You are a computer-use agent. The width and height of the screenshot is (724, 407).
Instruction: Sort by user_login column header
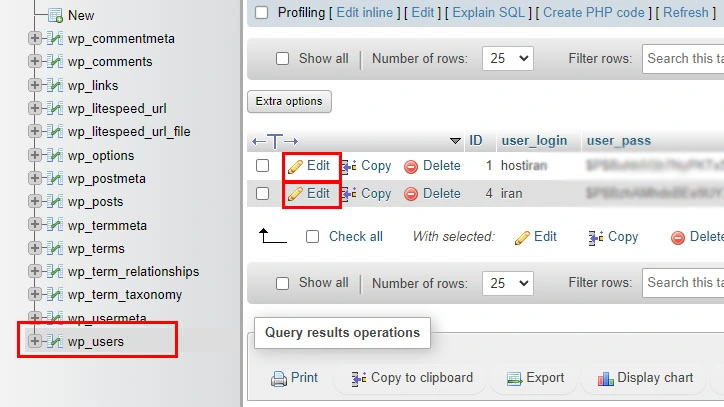click(x=534, y=140)
